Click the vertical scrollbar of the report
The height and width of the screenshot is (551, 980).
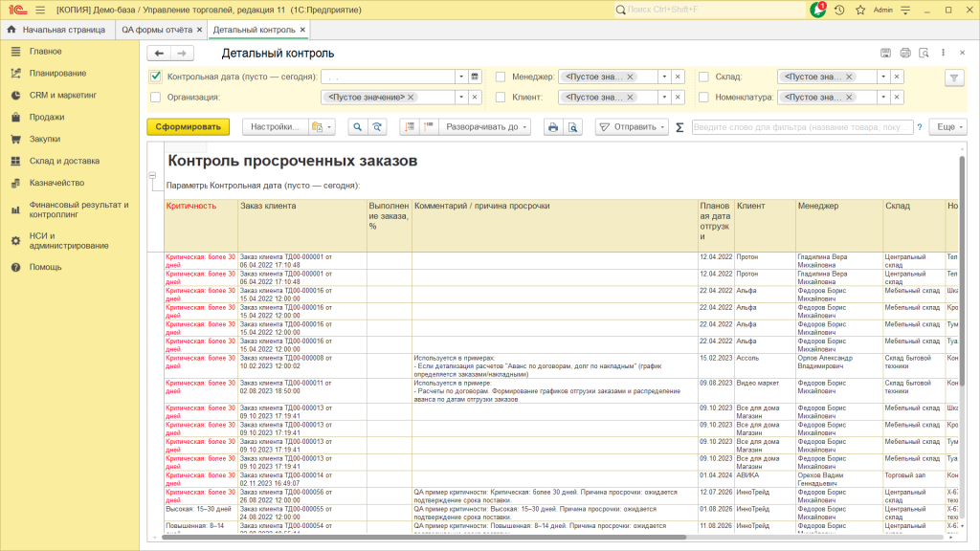pos(962,271)
